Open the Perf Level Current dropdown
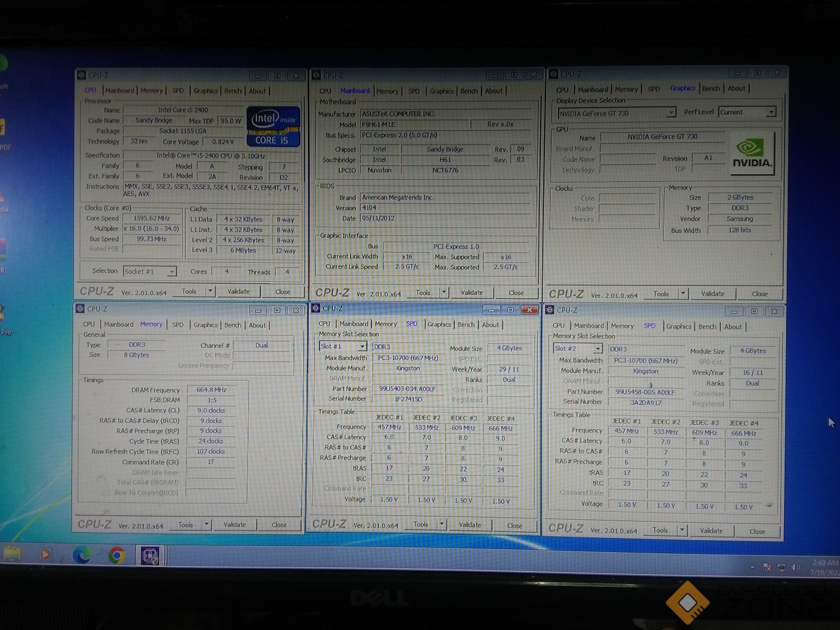The image size is (840, 630). pyautogui.click(x=771, y=112)
